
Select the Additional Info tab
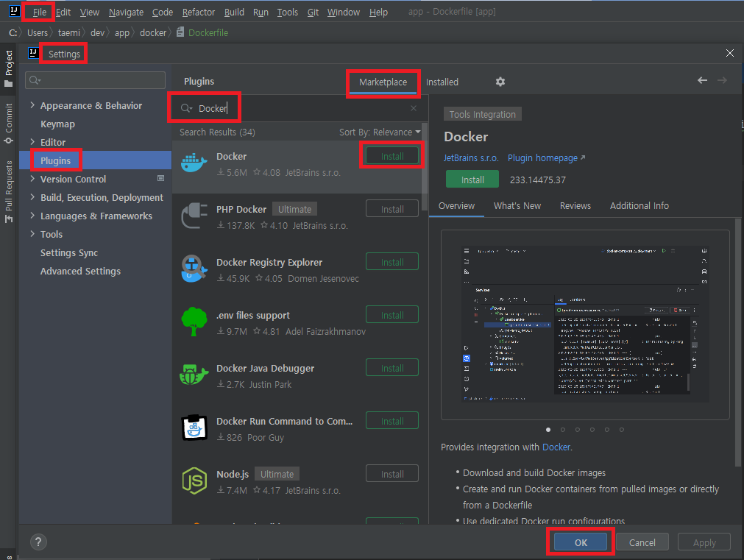click(640, 206)
